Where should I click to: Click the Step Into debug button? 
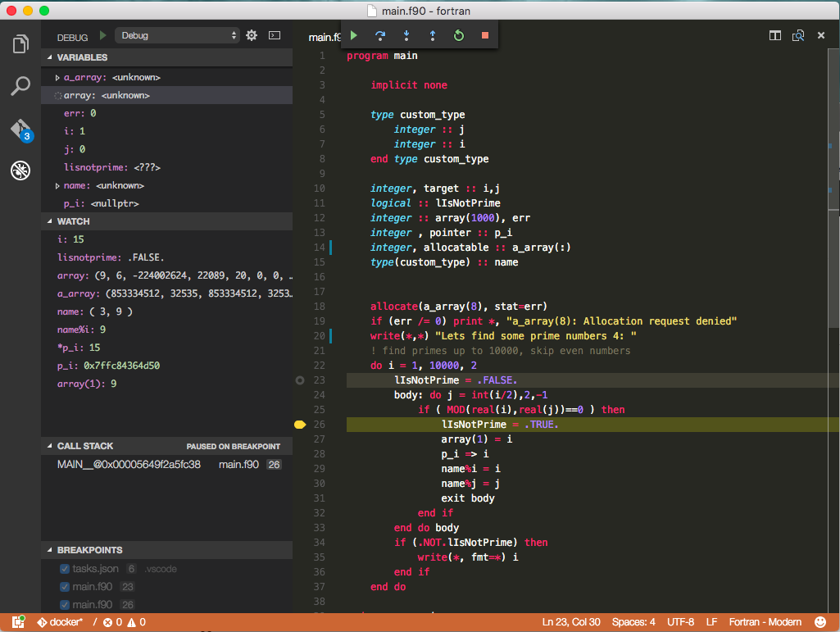click(x=406, y=35)
